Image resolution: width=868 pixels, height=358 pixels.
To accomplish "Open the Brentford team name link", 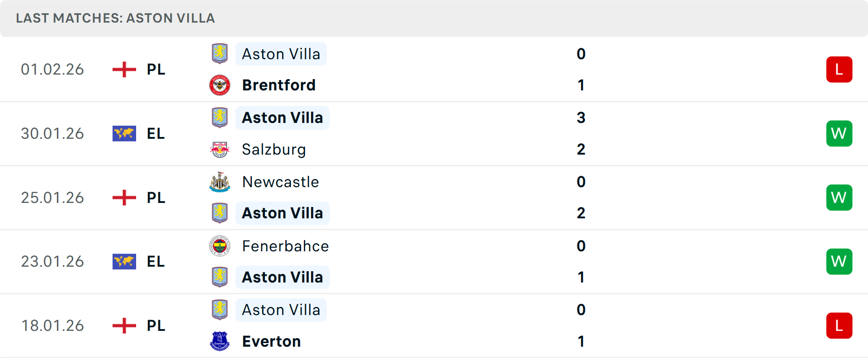I will pos(278,85).
